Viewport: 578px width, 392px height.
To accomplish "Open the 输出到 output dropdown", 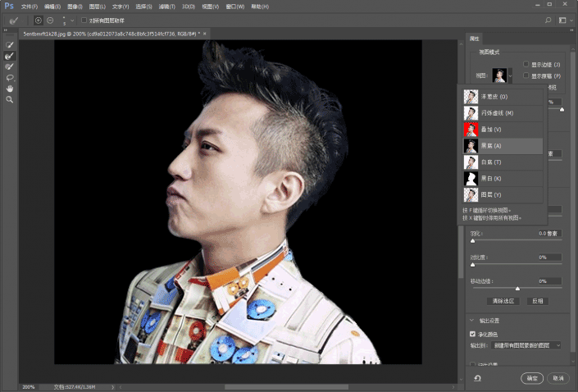I will (526, 345).
